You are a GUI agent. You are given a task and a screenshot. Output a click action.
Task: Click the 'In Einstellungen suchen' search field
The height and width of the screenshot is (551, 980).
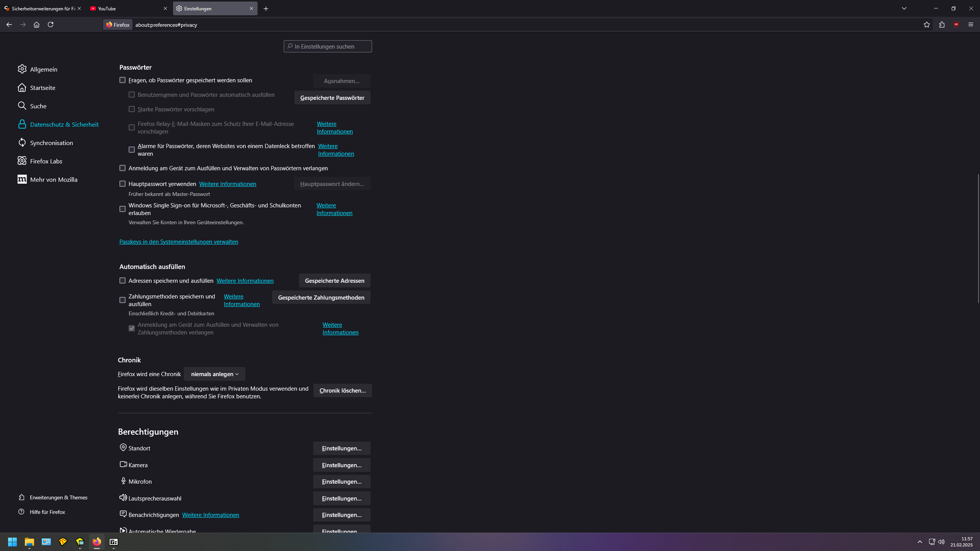(327, 46)
